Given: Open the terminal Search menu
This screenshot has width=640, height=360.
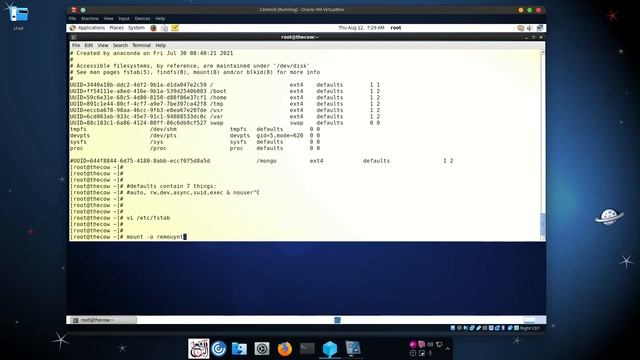Looking at the screenshot, I should point(120,45).
